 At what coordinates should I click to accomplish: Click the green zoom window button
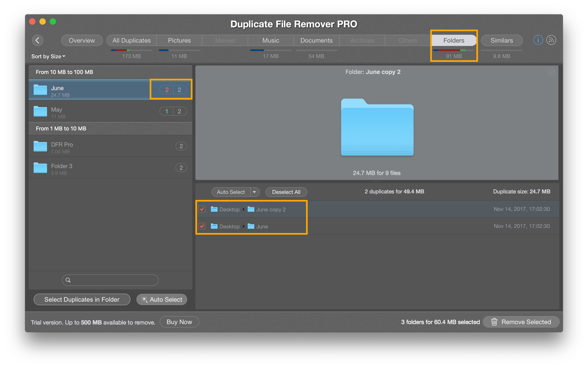click(x=53, y=22)
